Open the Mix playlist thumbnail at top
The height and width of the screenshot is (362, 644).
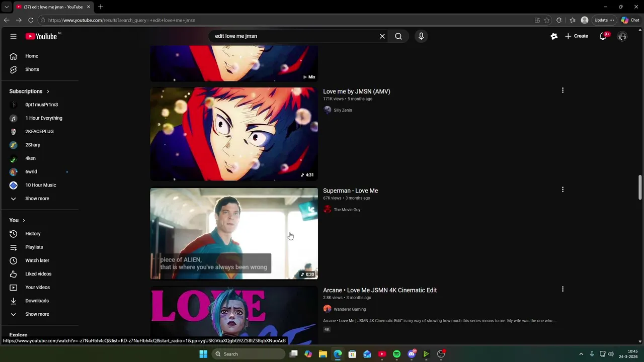coord(234,63)
